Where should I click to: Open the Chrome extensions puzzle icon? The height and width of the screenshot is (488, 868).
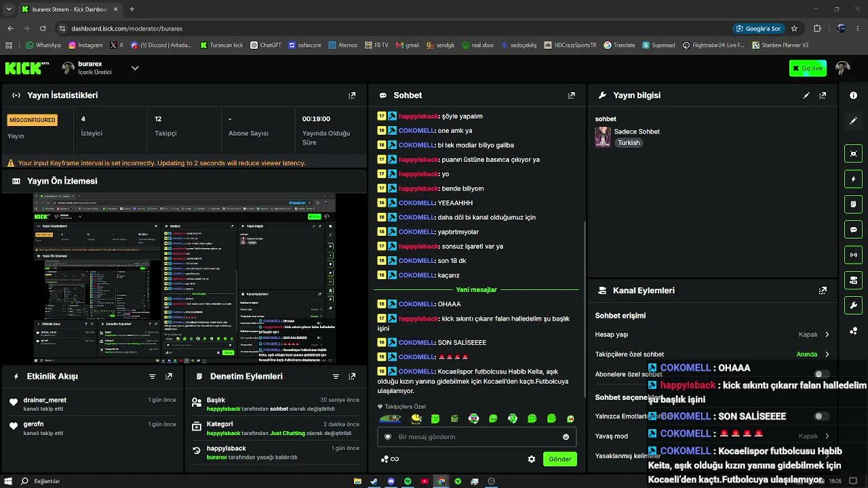pyautogui.click(x=817, y=28)
